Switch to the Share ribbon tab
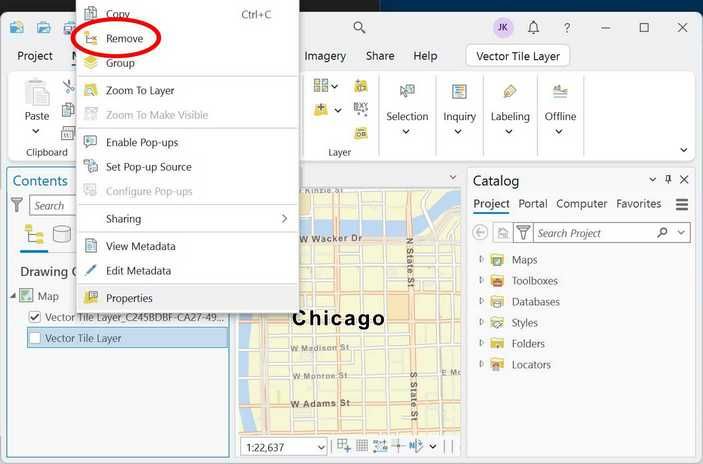The height and width of the screenshot is (464, 703). (380, 56)
